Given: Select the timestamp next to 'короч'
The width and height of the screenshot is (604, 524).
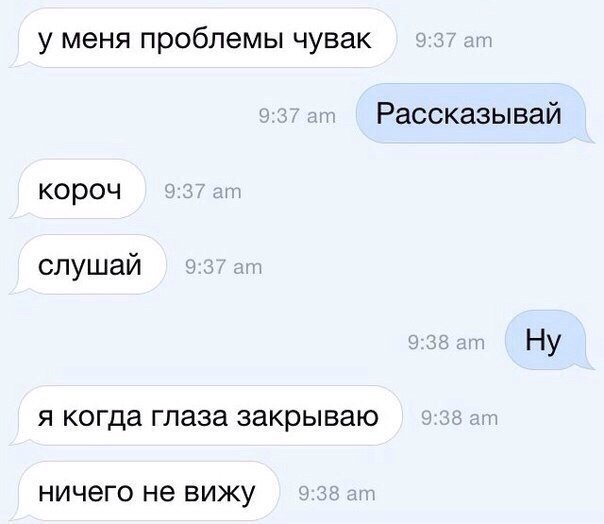Looking at the screenshot, I should coord(203,191).
